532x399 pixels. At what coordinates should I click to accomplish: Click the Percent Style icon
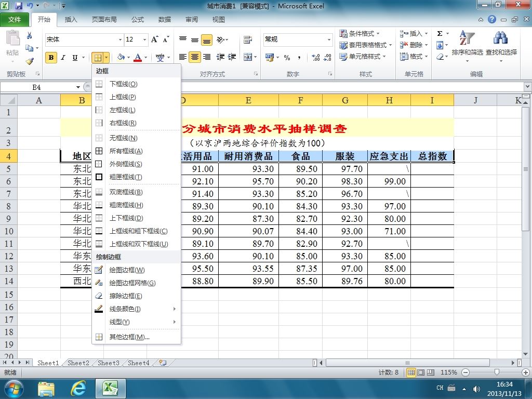(x=287, y=57)
